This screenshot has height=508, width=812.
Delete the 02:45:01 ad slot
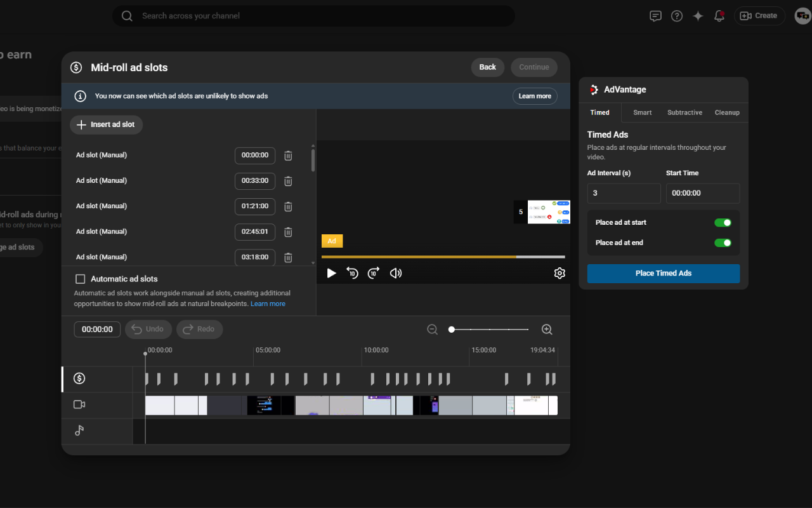point(288,232)
